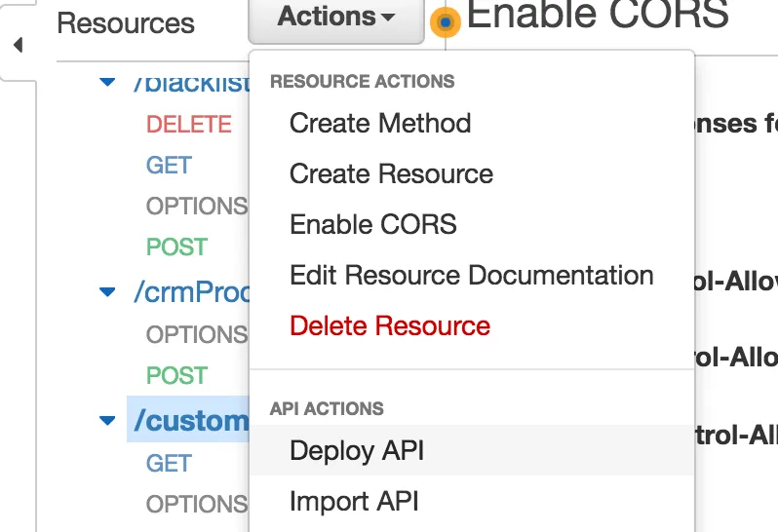The image size is (778, 532).
Task: Collapse the /blacklist resource tree
Action: [x=108, y=83]
